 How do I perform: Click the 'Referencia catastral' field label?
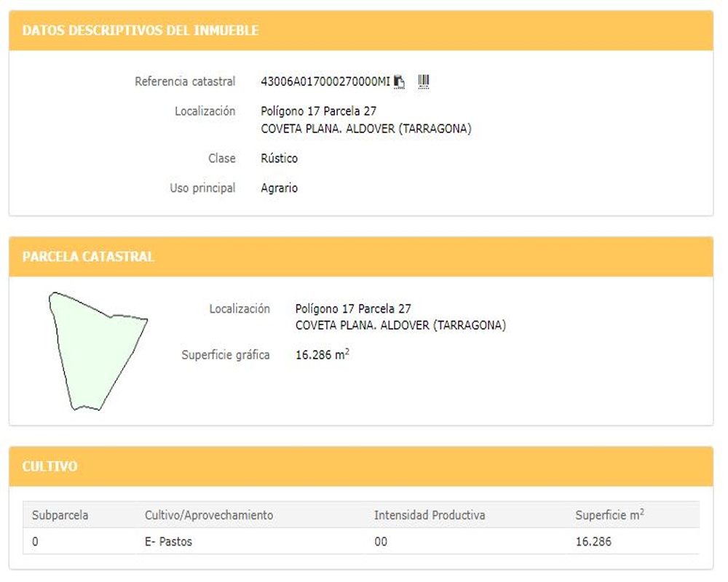[185, 81]
